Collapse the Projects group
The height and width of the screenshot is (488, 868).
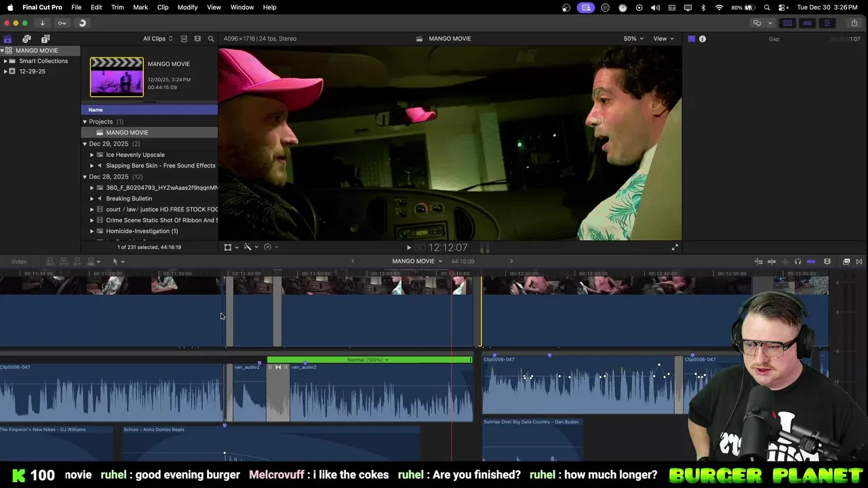pyautogui.click(x=85, y=122)
